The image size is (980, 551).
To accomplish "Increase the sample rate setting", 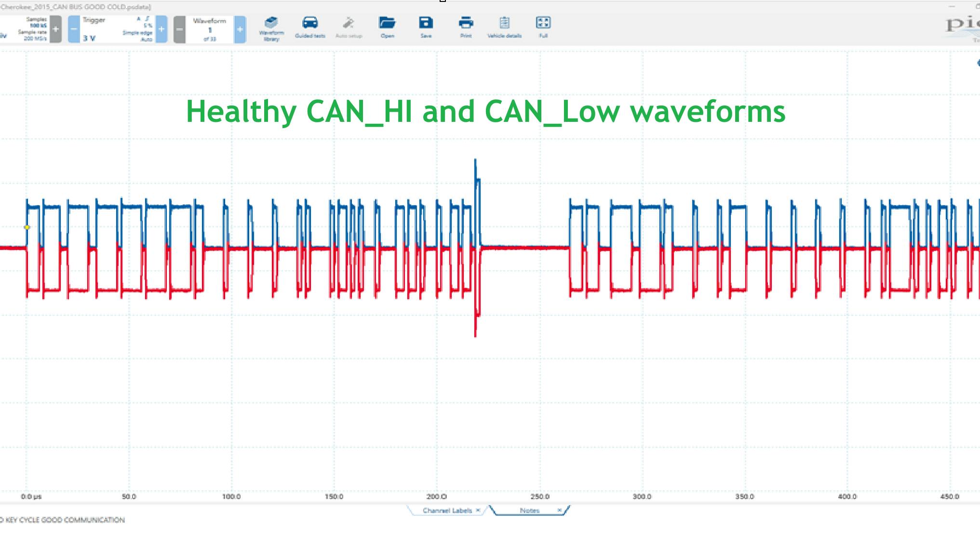I will pyautogui.click(x=54, y=28).
